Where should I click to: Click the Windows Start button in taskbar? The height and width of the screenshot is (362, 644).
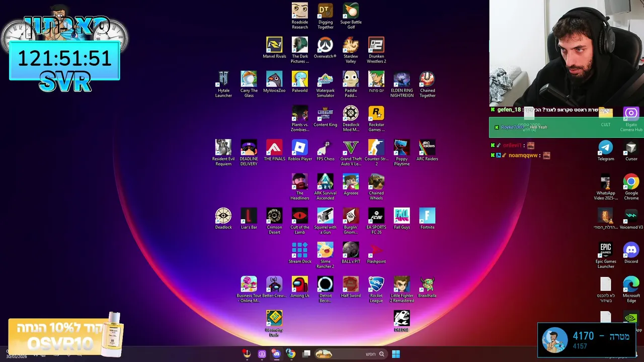(396, 354)
